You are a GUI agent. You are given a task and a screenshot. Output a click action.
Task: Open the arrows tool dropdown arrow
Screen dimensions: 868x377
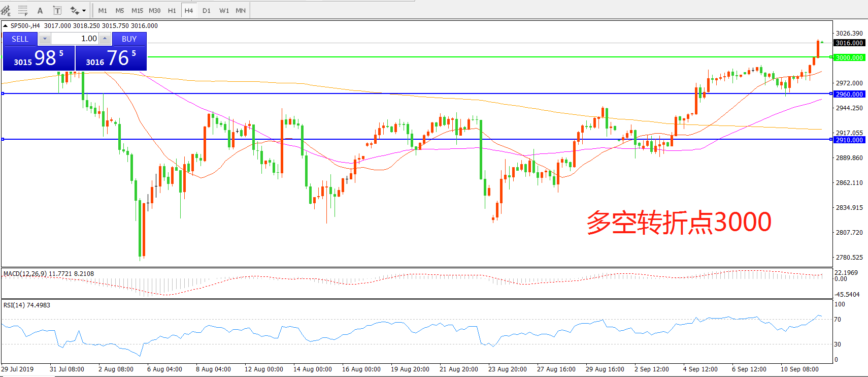pyautogui.click(x=84, y=11)
